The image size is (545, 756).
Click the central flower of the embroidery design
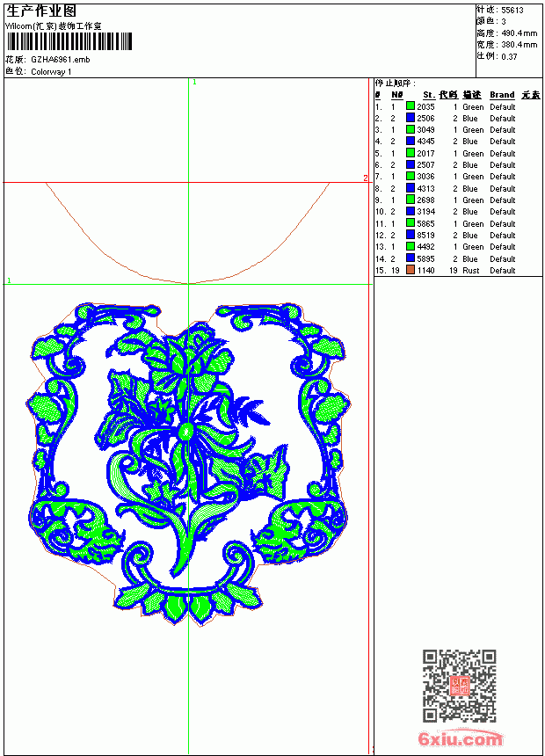tap(185, 431)
